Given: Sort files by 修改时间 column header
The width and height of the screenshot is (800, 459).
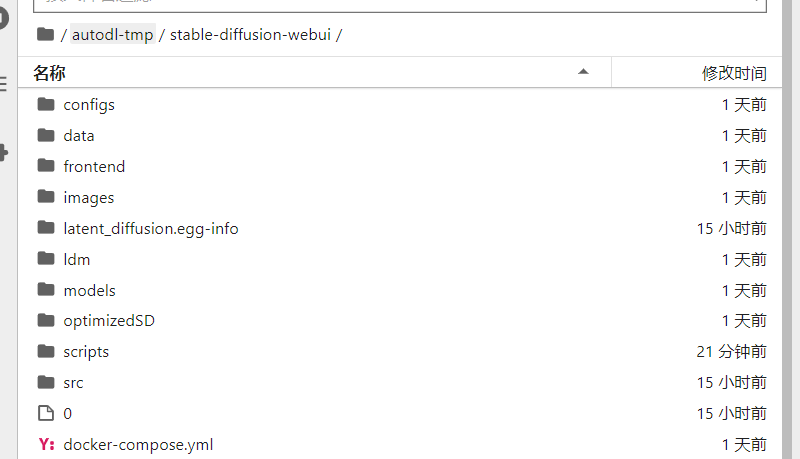Looking at the screenshot, I should 734,73.
